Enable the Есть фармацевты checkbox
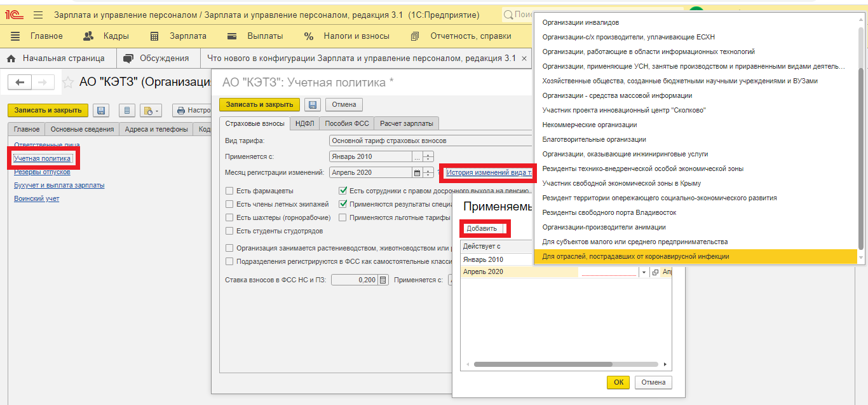 click(x=229, y=191)
